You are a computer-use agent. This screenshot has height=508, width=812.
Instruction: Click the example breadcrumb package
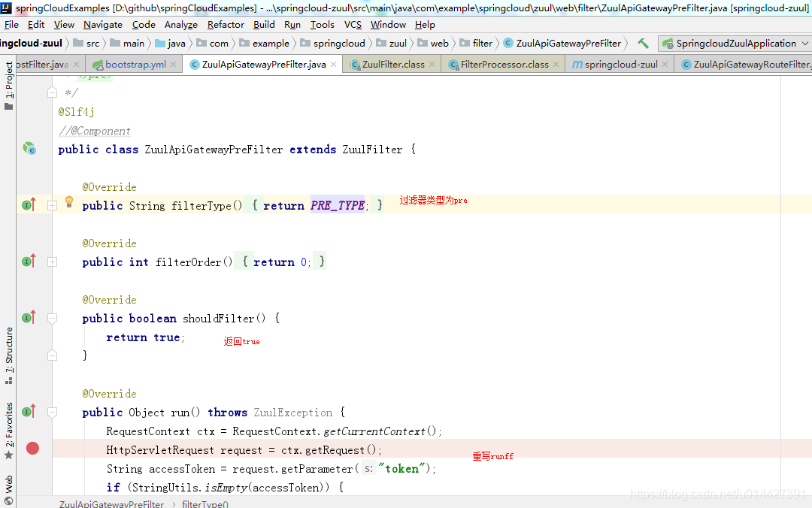point(265,44)
